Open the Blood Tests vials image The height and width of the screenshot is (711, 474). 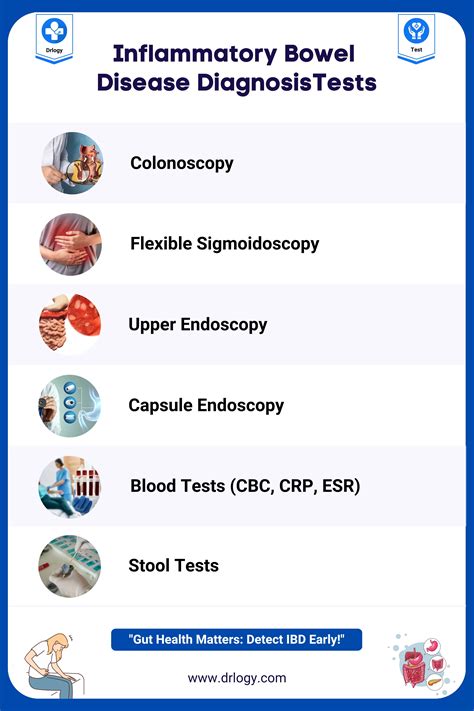coord(70,487)
